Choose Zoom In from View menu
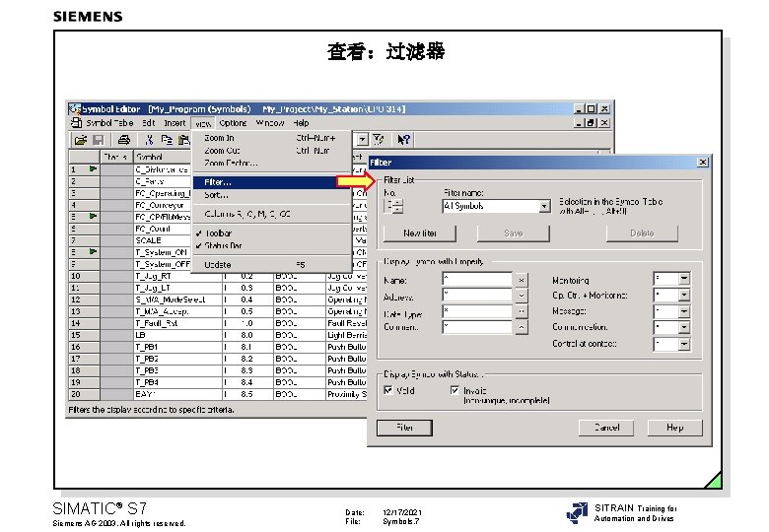 click(x=272, y=138)
